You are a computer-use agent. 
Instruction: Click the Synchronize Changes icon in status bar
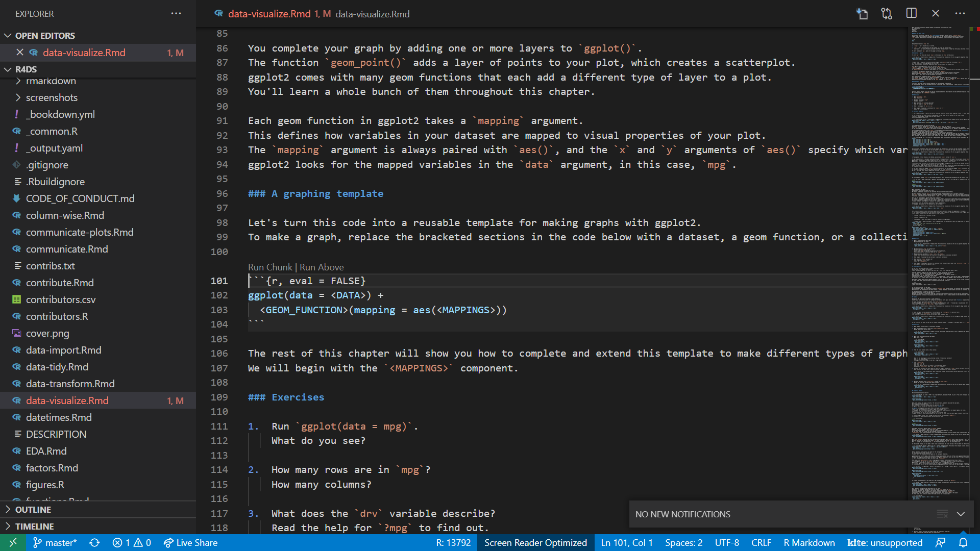click(x=95, y=542)
